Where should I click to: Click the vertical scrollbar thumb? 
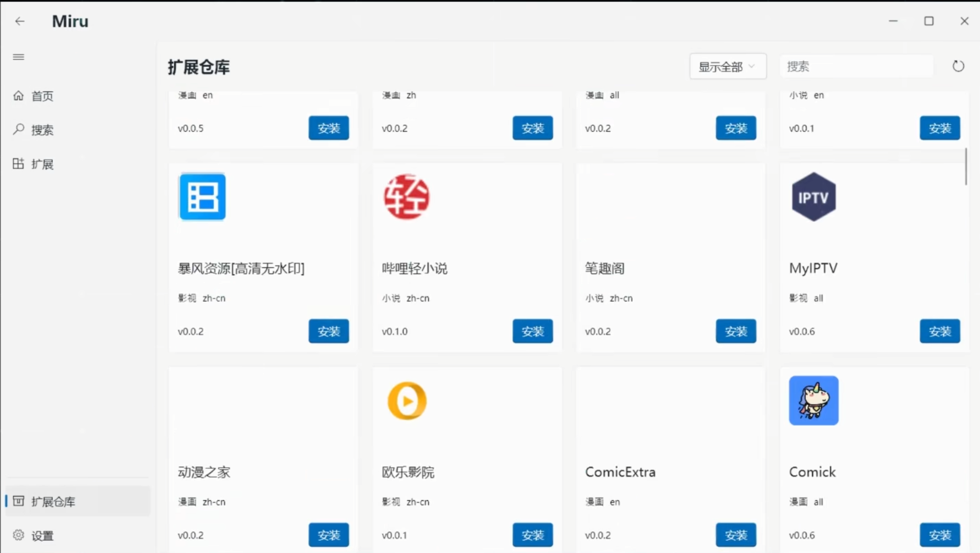966,167
